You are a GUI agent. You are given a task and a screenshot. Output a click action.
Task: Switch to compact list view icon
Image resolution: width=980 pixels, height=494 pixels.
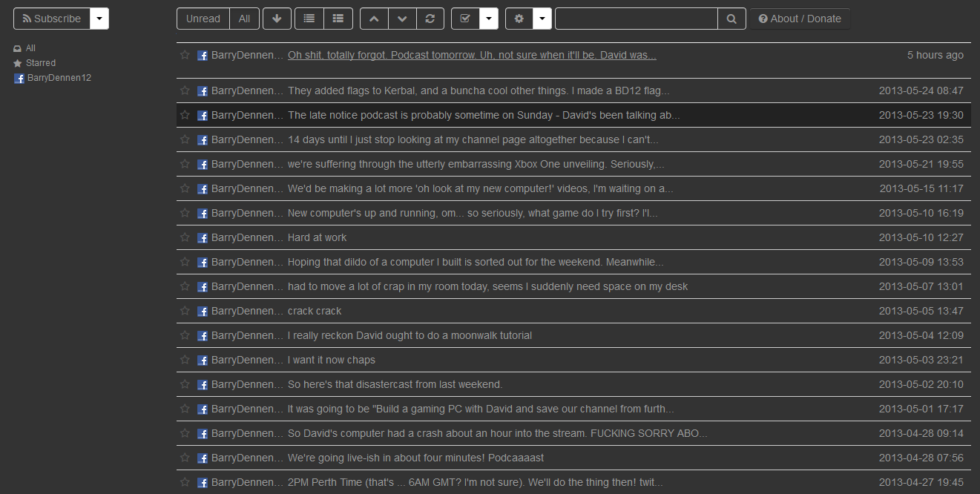click(x=309, y=19)
